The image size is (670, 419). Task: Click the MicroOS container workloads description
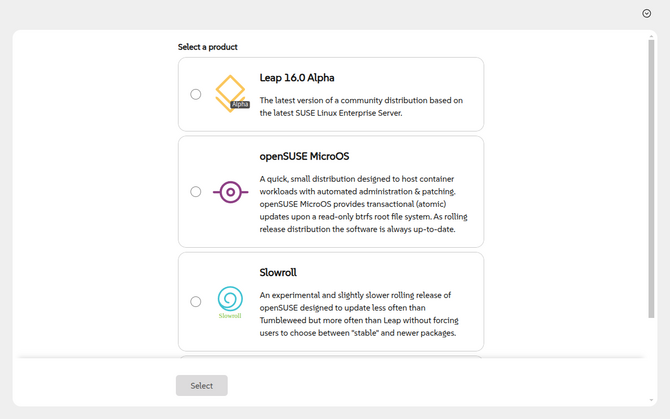pos(358,203)
